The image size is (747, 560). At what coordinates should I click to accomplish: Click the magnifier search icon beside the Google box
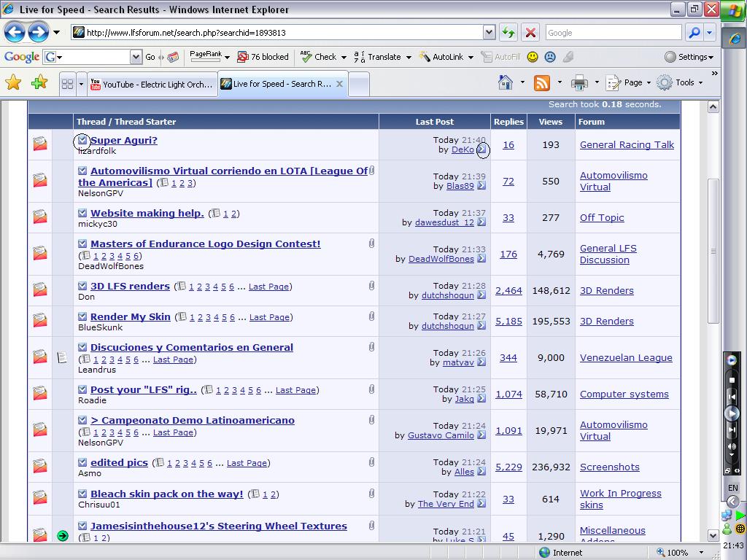pos(694,32)
